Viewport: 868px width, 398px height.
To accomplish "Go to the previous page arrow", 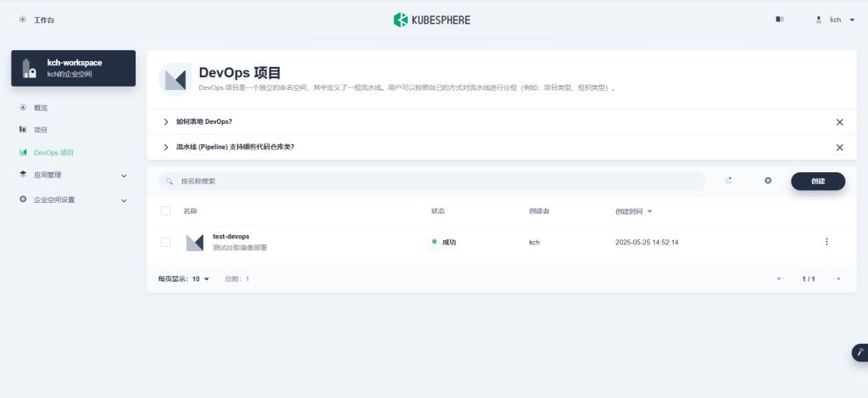I will pyautogui.click(x=781, y=279).
